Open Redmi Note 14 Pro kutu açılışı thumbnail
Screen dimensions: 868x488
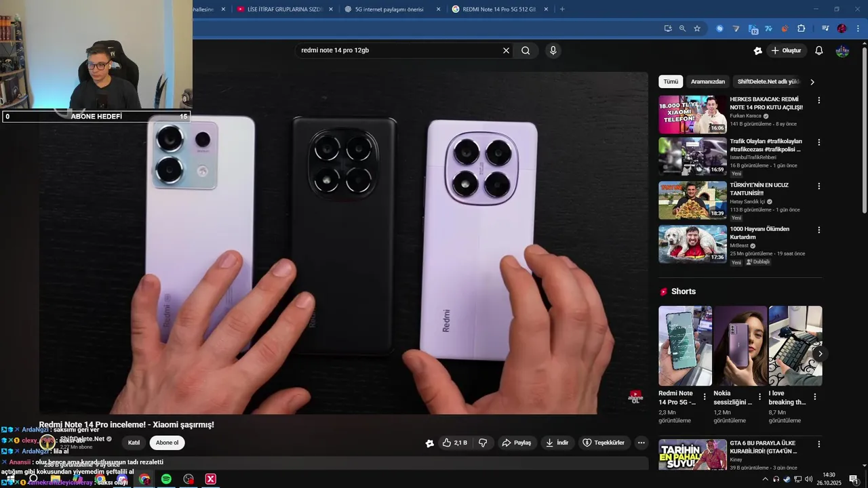click(692, 114)
